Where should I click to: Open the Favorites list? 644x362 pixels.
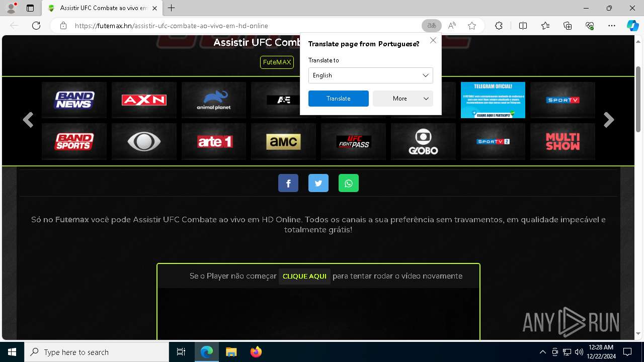pyautogui.click(x=545, y=26)
